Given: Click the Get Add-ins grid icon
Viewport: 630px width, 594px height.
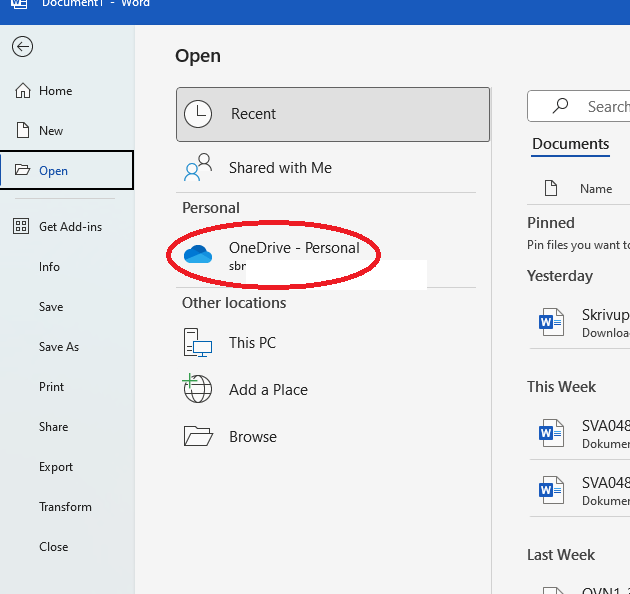Looking at the screenshot, I should (21, 226).
